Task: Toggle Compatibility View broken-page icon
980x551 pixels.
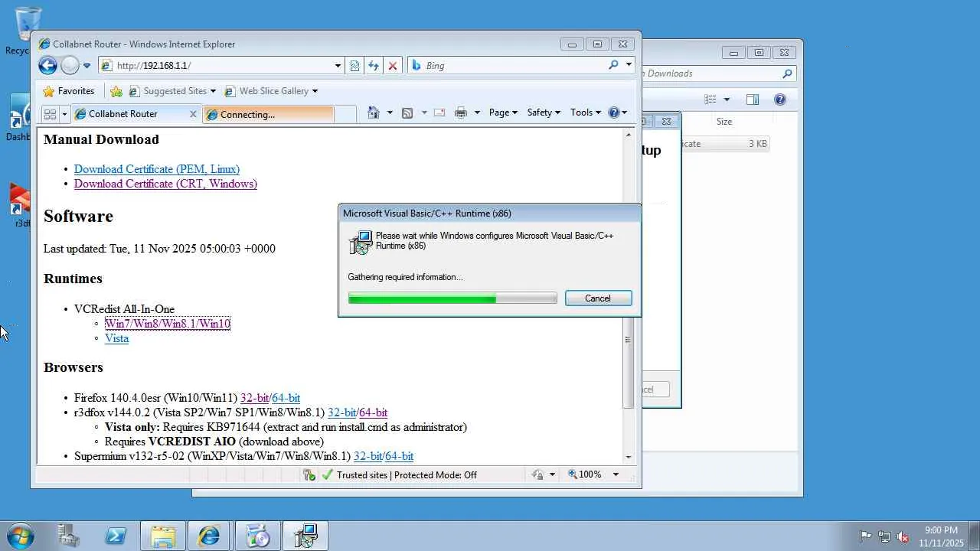Action: pyautogui.click(x=354, y=66)
